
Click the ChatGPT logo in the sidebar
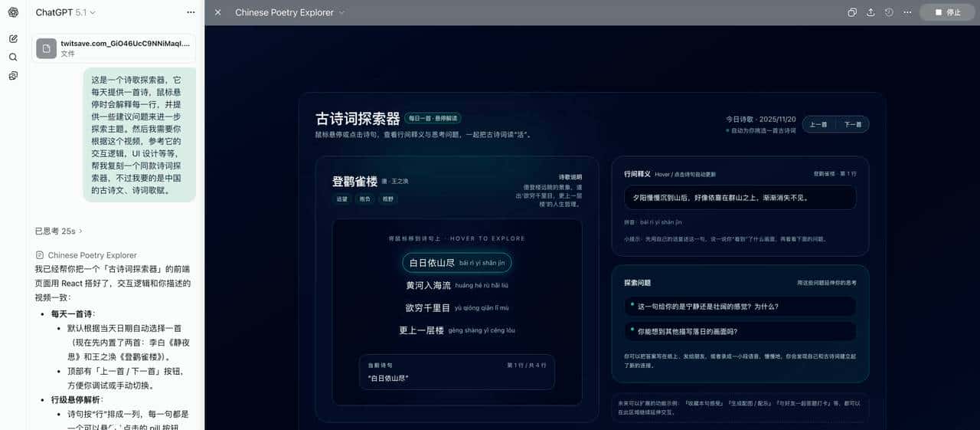[13, 12]
